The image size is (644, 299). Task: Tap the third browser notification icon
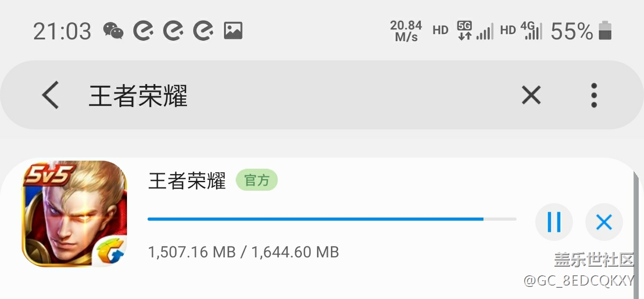[203, 31]
